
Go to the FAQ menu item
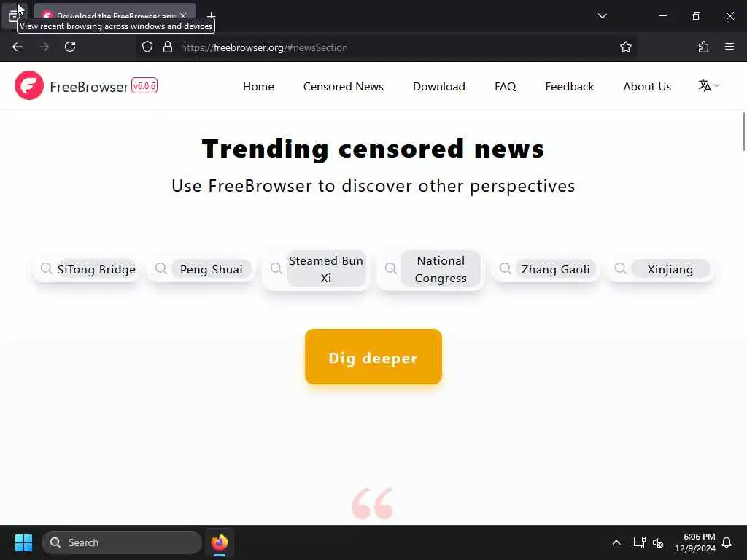point(505,87)
